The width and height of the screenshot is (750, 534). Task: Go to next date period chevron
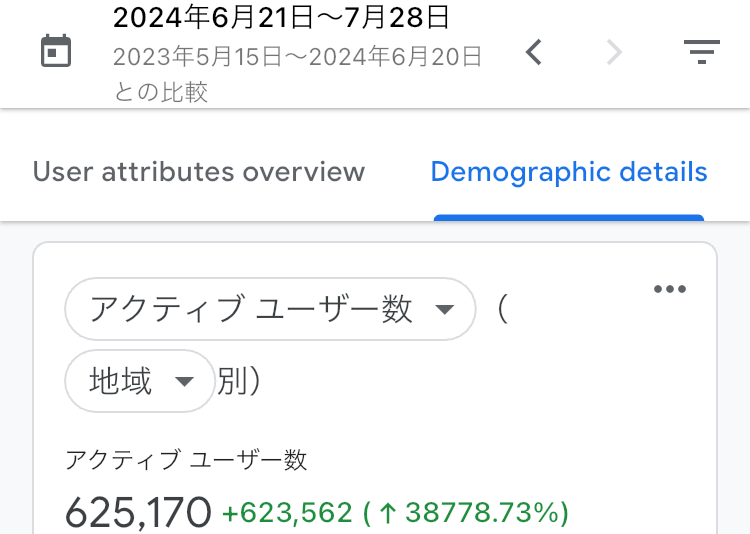click(614, 52)
